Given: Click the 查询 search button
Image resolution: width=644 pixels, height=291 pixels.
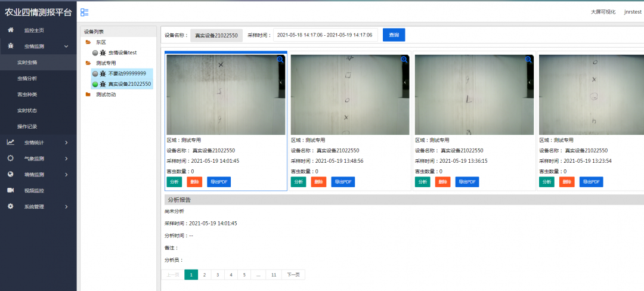Looking at the screenshot, I should pyautogui.click(x=394, y=35).
